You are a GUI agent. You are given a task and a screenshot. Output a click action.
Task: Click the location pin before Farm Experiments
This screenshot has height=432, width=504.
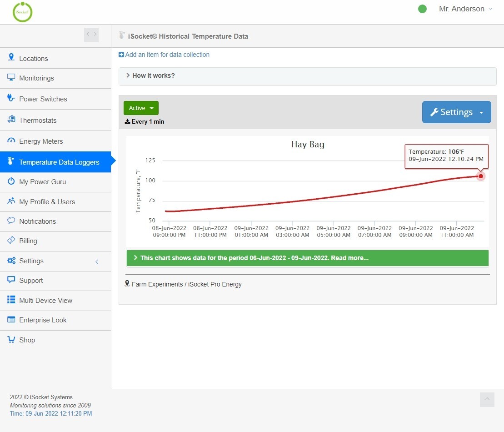pyautogui.click(x=127, y=284)
